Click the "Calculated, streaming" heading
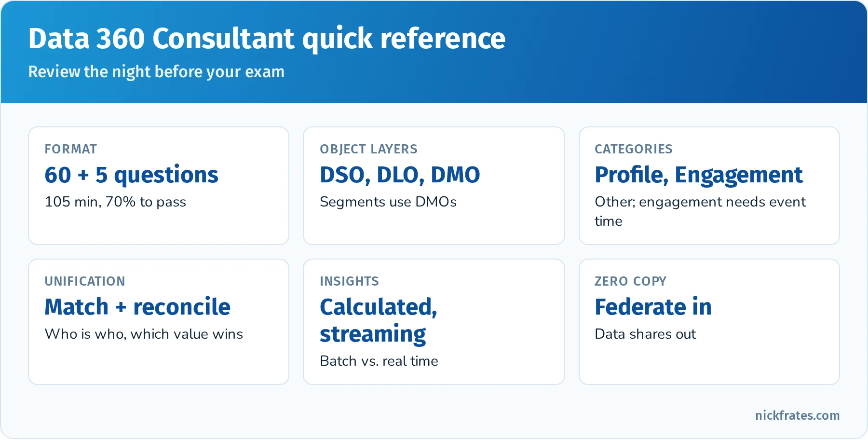Screen dimensions: 868x440 coord(379,320)
